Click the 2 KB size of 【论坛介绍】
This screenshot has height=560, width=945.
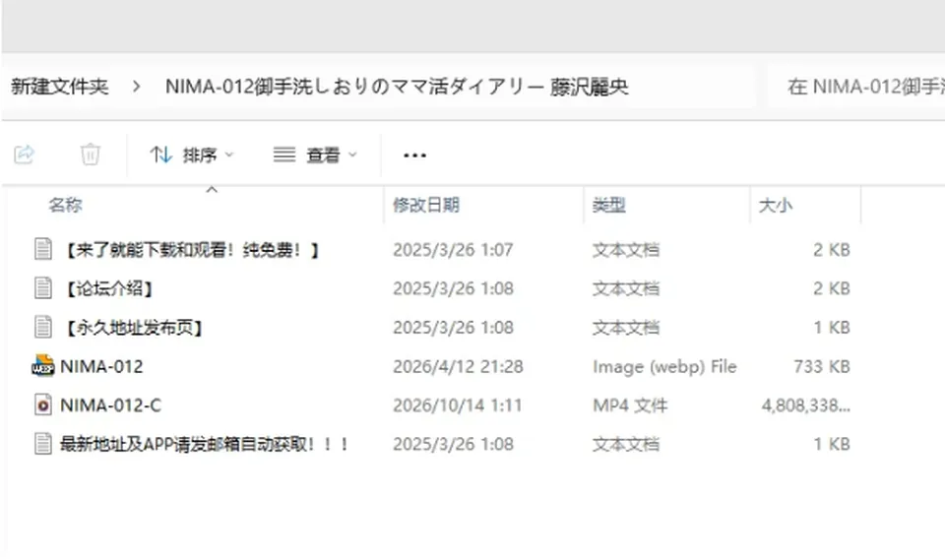point(831,288)
